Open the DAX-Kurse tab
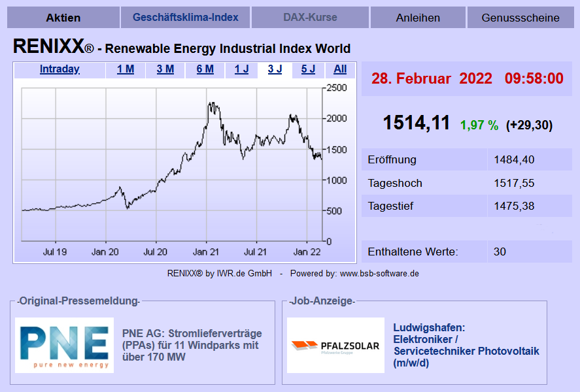580x392 pixels. click(310, 18)
